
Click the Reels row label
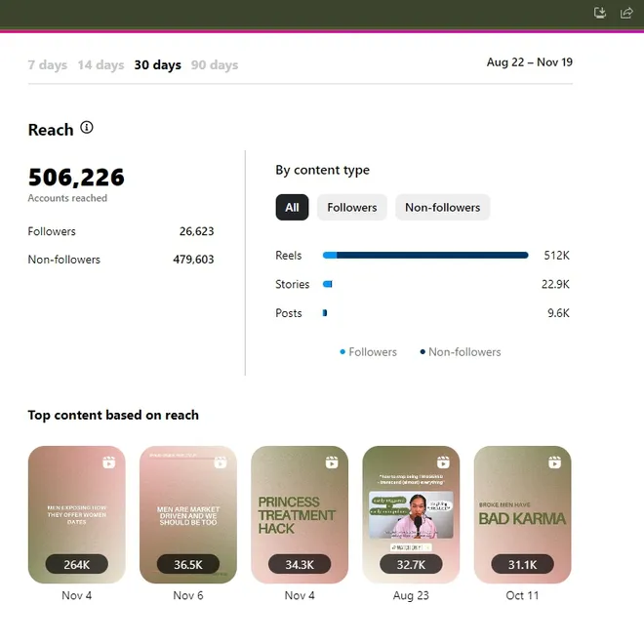click(x=288, y=256)
